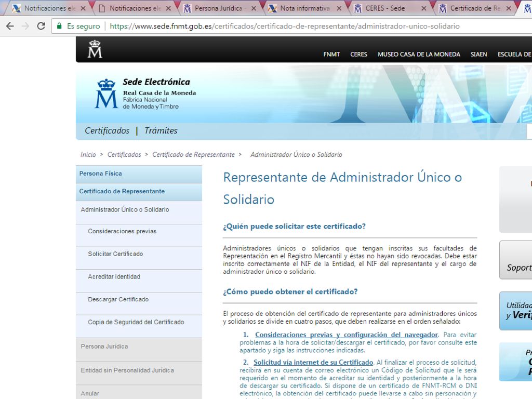Screen dimensions: 532x399
Task: Open Consideraciones previas y configuración del navegador link
Action: pyautogui.click(x=347, y=335)
